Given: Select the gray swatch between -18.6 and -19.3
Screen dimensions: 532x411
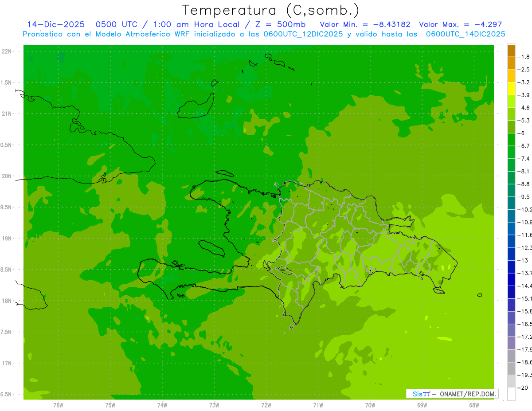Looking at the screenshot, I should (x=511, y=368).
